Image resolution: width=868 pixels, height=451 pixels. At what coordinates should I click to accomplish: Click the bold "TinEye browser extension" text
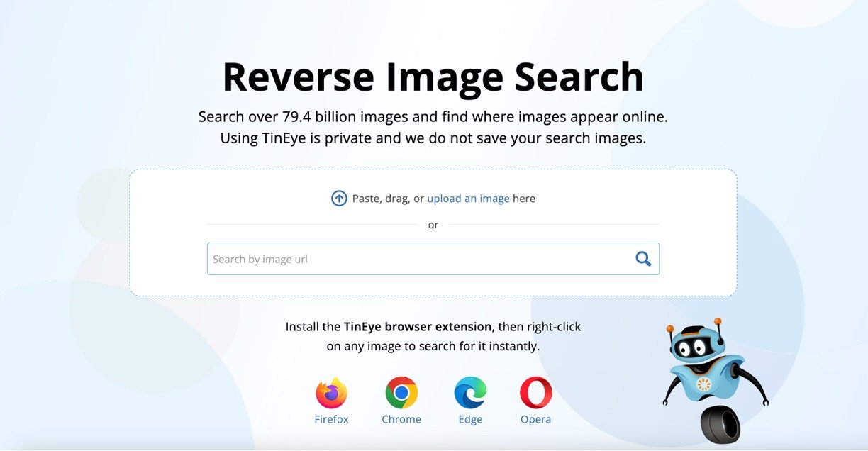[417, 327]
